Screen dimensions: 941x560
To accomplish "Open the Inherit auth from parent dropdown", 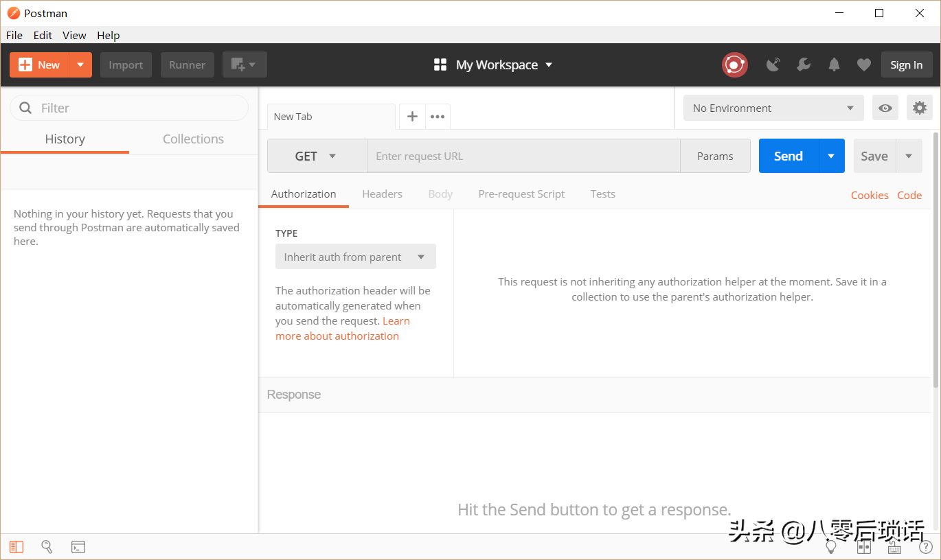I will coord(356,257).
